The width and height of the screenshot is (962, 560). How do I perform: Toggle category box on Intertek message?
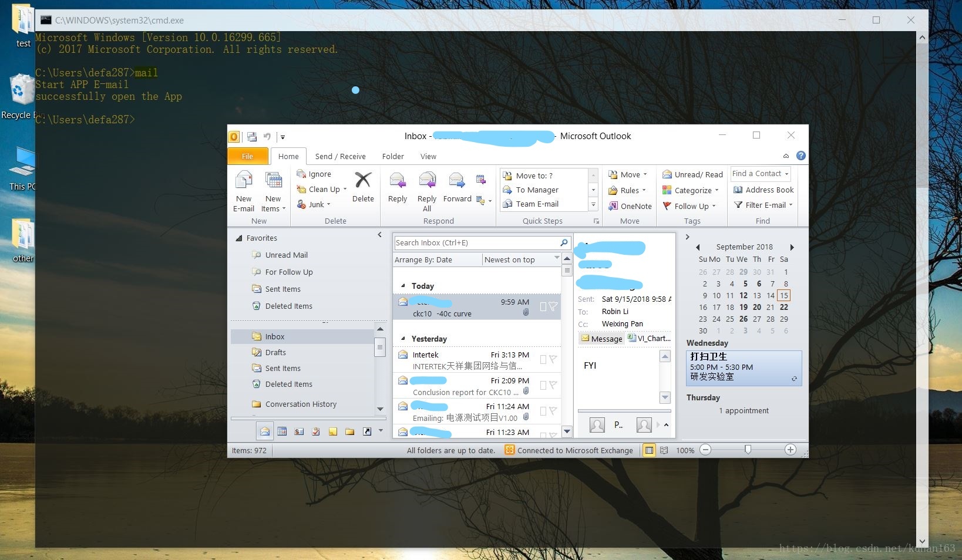(x=543, y=359)
